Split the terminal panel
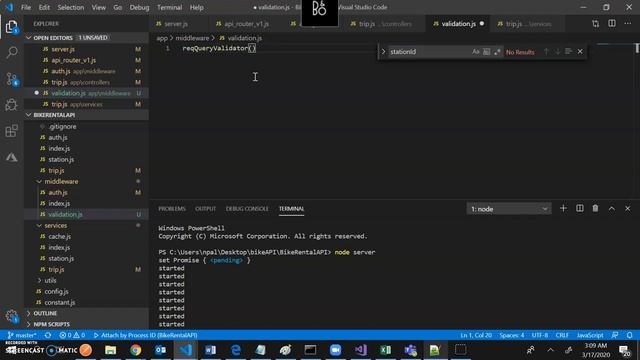 pyautogui.click(x=580, y=209)
